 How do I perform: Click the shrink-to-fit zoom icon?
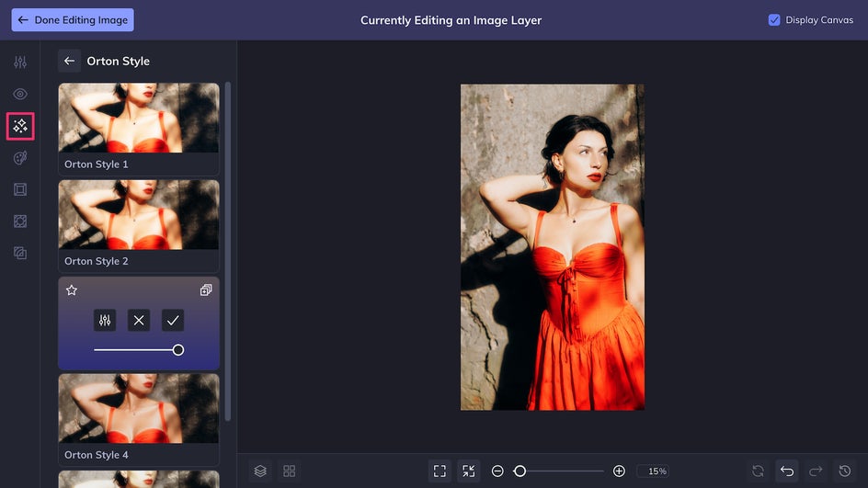(468, 471)
